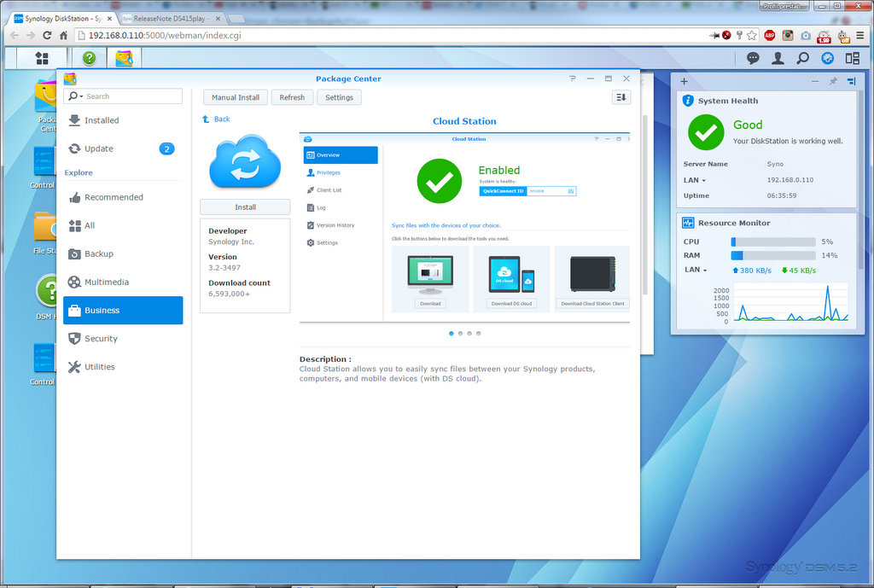
Task: Open the user options person icon
Action: click(x=778, y=58)
